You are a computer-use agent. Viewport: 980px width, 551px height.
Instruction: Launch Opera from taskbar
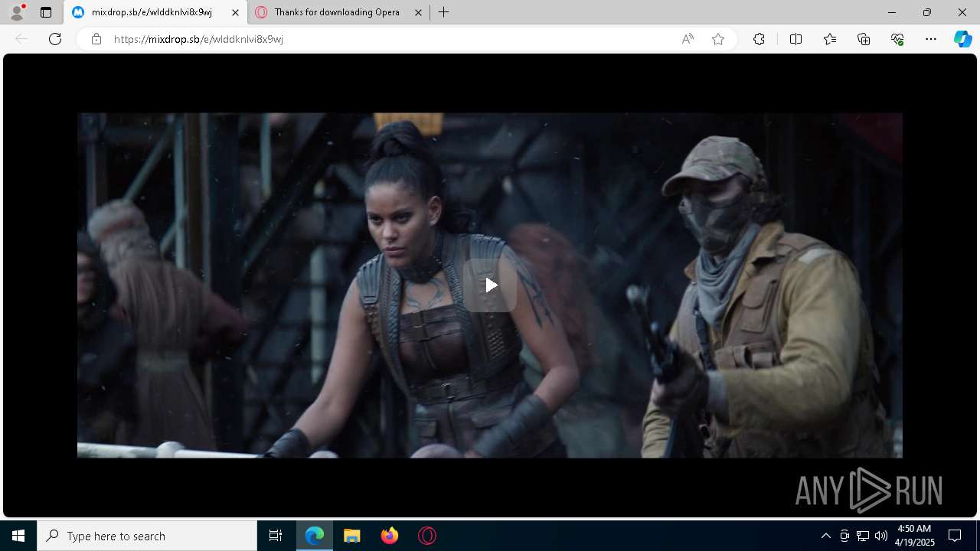point(427,536)
